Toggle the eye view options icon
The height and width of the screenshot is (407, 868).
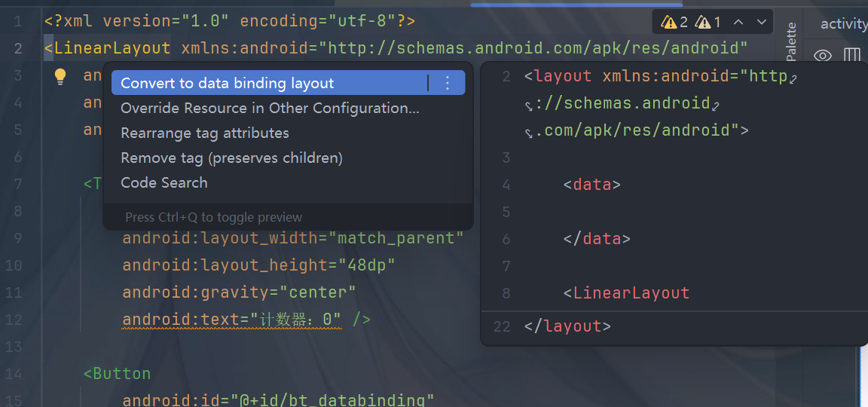coord(823,55)
